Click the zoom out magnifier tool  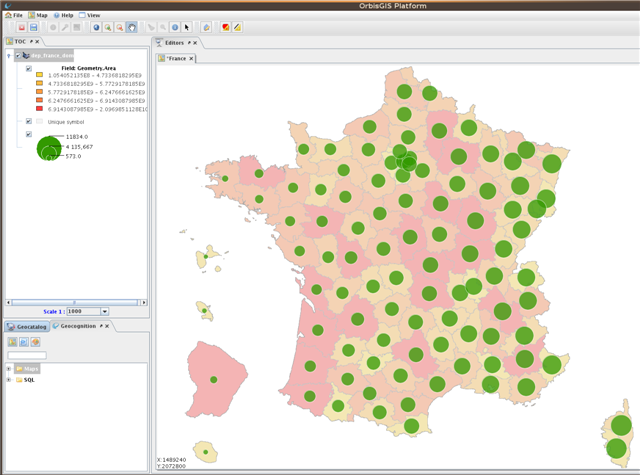120,27
